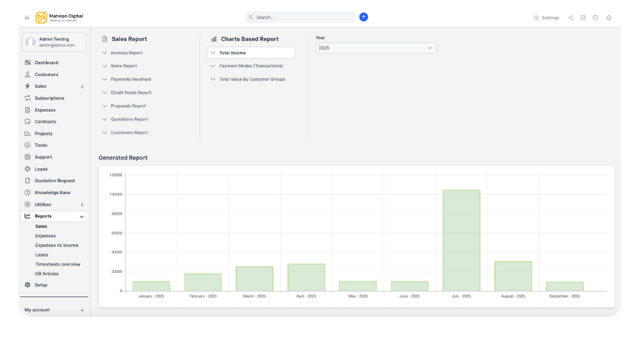Click the Reports line-chart icon
This screenshot has height=343, width=644.
(x=27, y=216)
